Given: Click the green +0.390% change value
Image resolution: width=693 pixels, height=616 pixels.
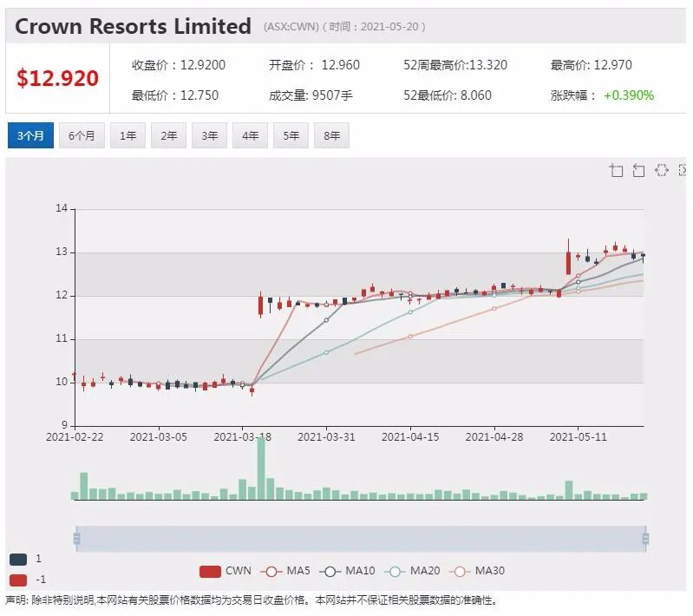Looking at the screenshot, I should click(x=629, y=95).
